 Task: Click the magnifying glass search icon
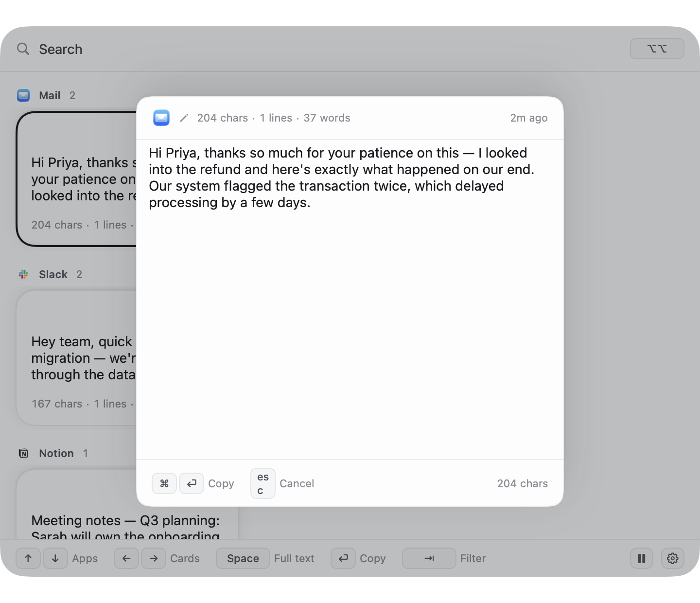point(23,49)
